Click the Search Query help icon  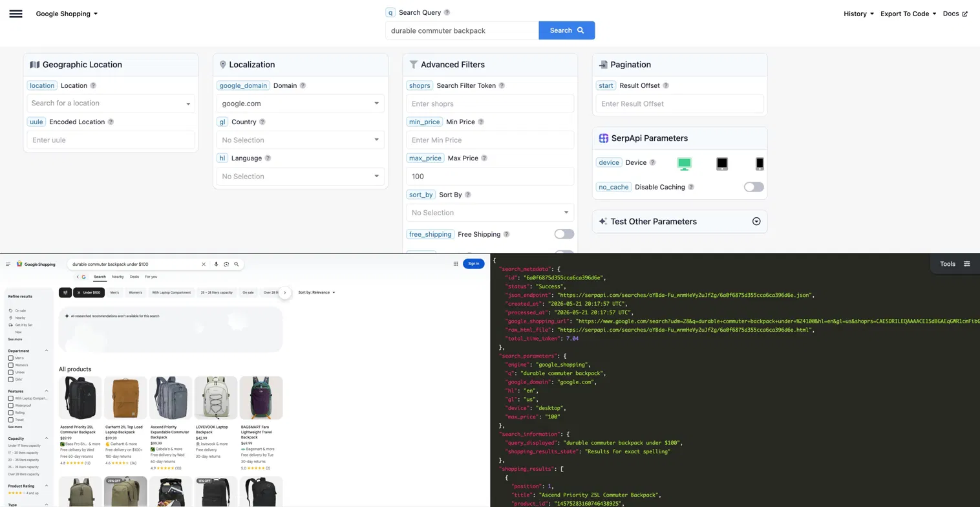(x=447, y=12)
